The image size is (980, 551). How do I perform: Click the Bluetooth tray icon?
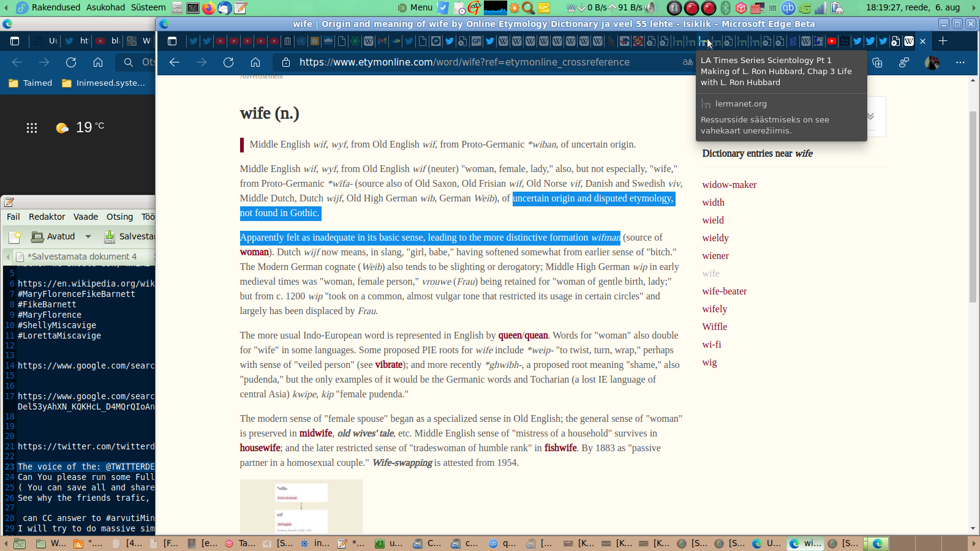(726, 8)
